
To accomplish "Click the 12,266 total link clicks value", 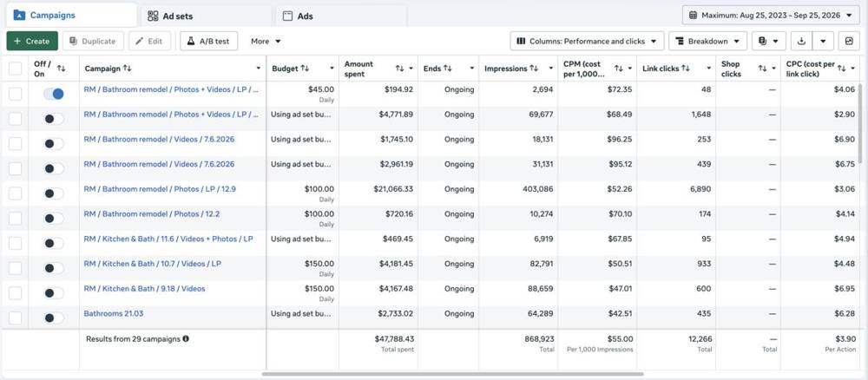I will pos(700,339).
